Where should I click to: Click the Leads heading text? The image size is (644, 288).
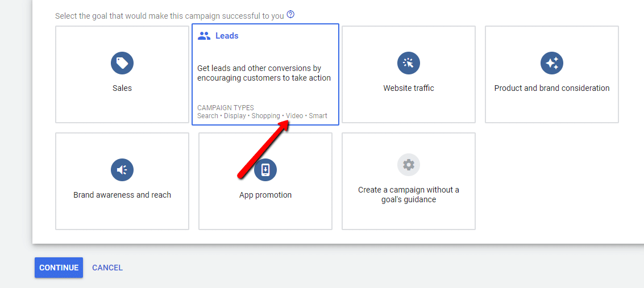tap(227, 36)
